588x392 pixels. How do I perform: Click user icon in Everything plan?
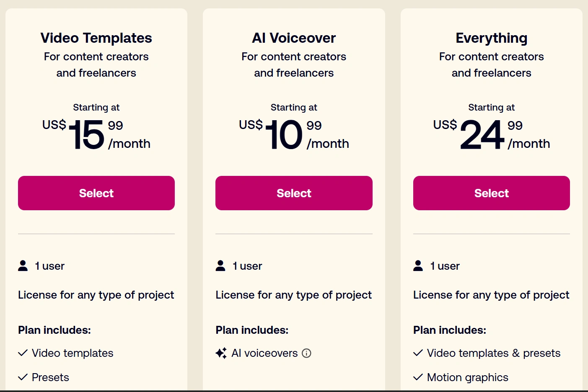tap(418, 266)
